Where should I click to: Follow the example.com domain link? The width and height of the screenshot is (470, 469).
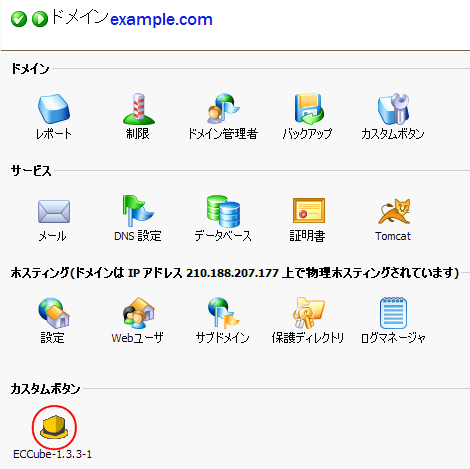pyautogui.click(x=161, y=20)
